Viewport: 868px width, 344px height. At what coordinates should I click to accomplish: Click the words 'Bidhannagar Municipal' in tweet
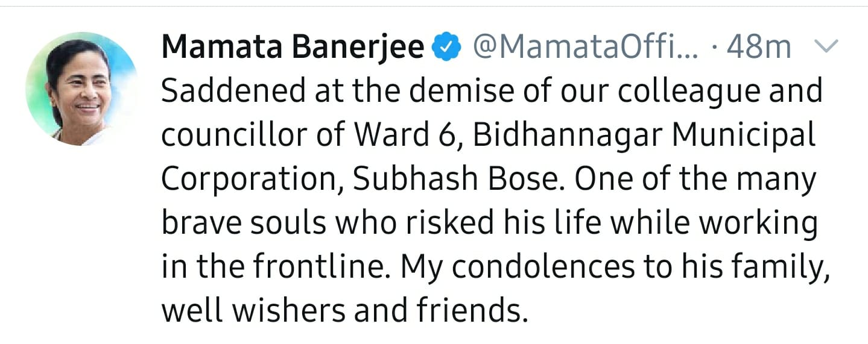644,137
